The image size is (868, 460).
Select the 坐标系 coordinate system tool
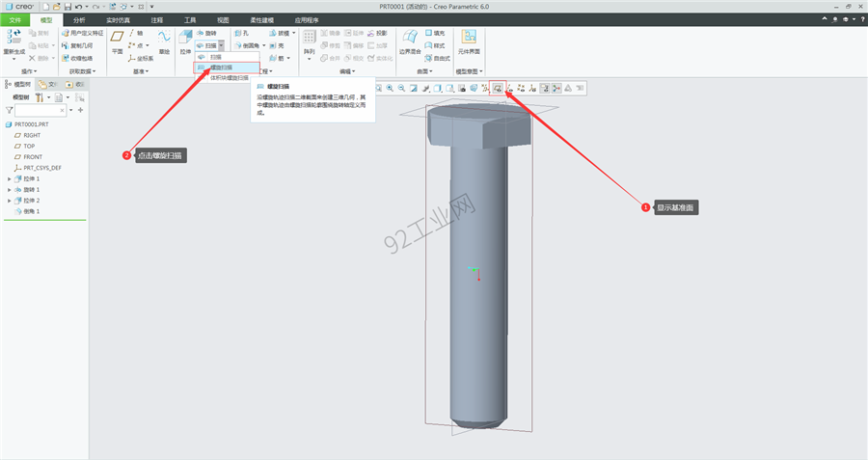pyautogui.click(x=141, y=58)
